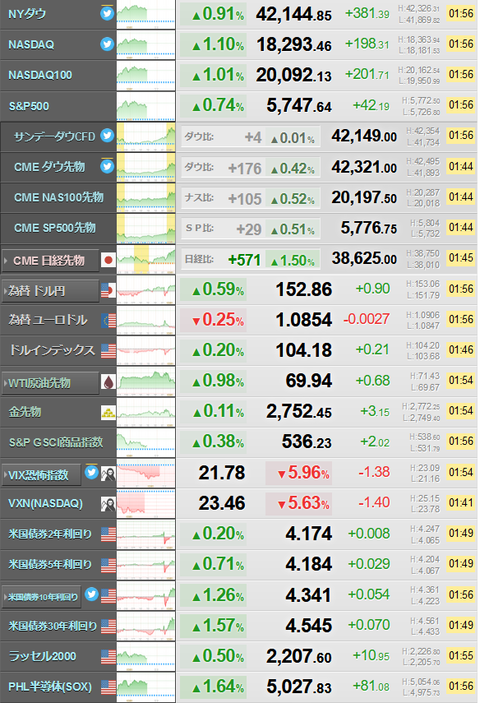Click the Twitter icon beside 米国債券10年利回り
This screenshot has width=480, height=703.
[91, 595]
